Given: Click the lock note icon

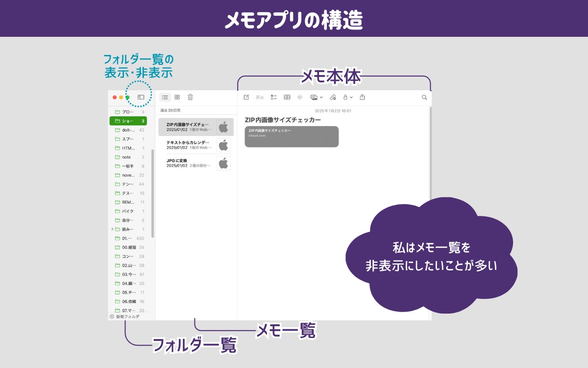Looking at the screenshot, I should click(345, 97).
